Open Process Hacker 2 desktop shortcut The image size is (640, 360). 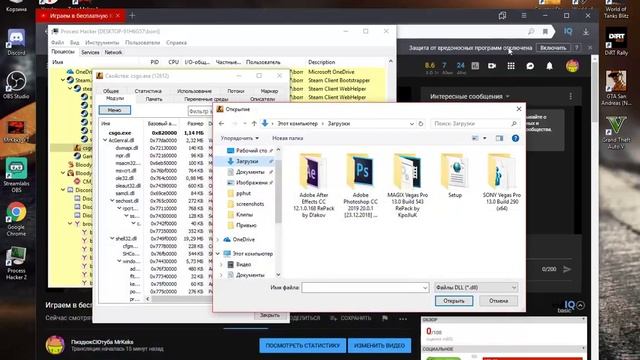16,263
